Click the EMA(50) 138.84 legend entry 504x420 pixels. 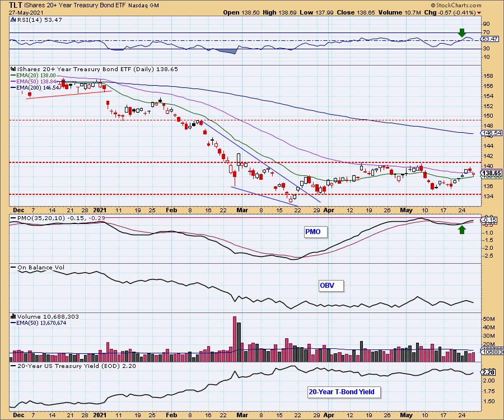(x=34, y=81)
